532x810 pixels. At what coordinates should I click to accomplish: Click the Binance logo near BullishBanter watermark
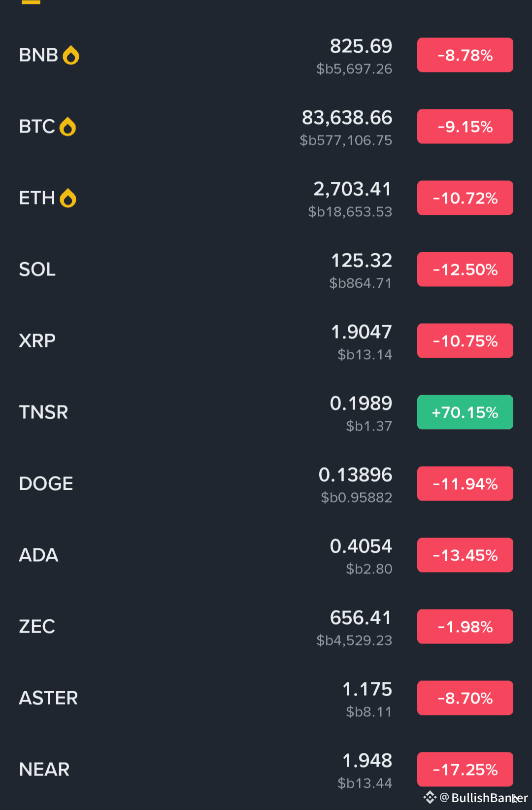click(x=430, y=797)
